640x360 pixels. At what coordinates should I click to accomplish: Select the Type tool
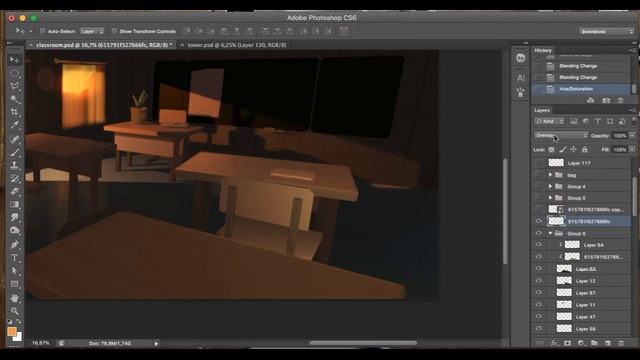tap(14, 258)
